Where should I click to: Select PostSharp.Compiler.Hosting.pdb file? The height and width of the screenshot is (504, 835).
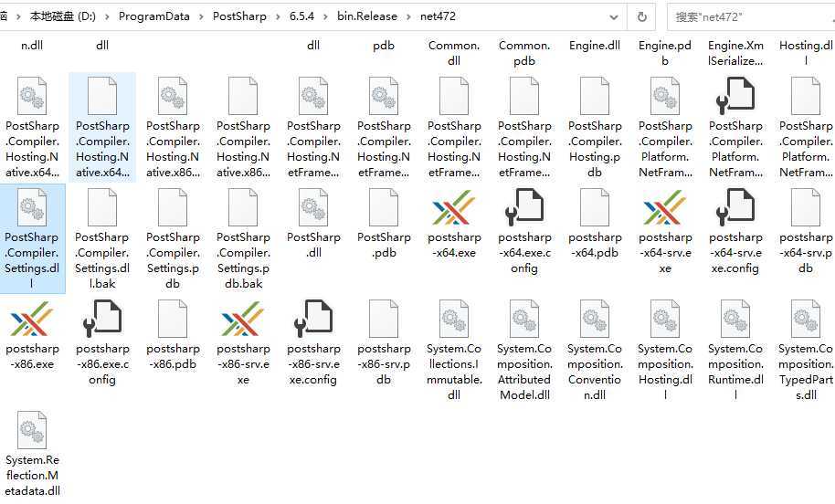[595, 127]
